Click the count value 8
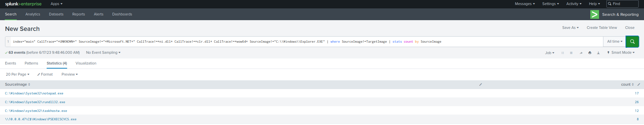 click(x=638, y=119)
